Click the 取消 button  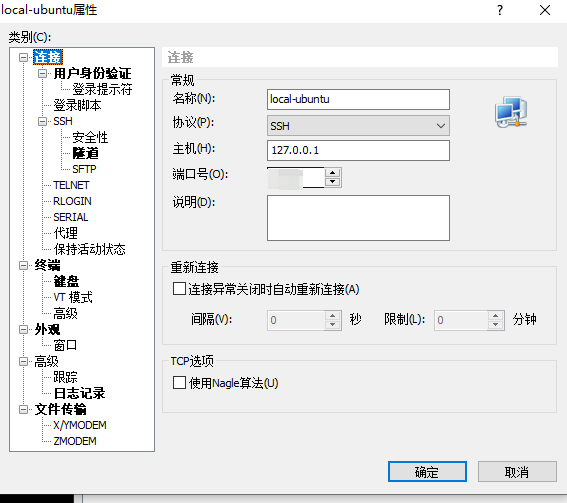[x=517, y=472]
